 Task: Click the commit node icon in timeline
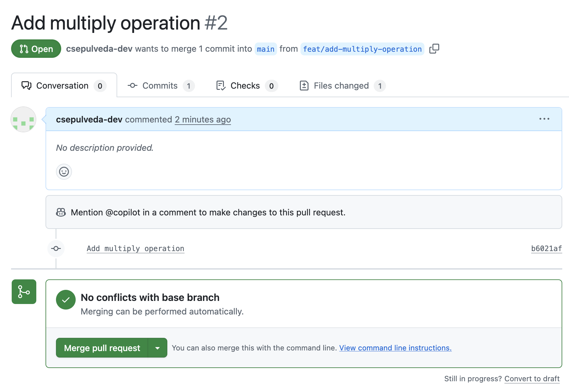[x=56, y=249]
